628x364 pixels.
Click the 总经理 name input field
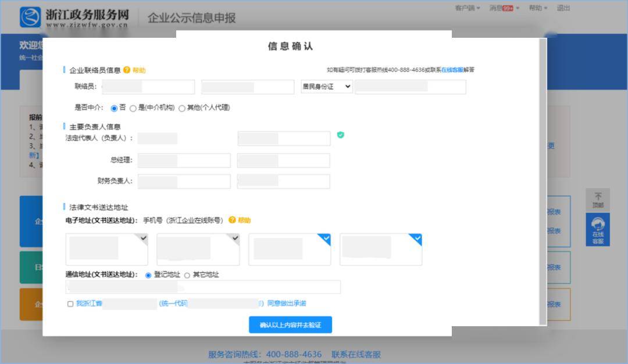tap(184, 160)
